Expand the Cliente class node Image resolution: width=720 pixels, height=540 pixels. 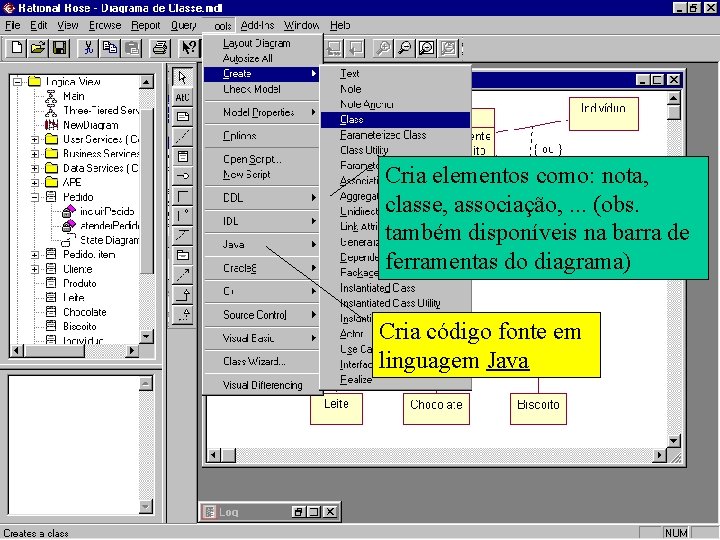pos(35,269)
